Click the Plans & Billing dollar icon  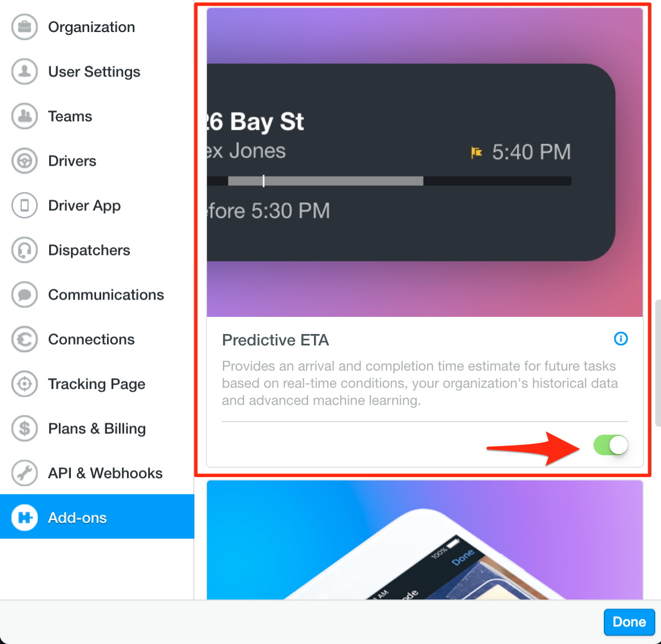(x=25, y=428)
